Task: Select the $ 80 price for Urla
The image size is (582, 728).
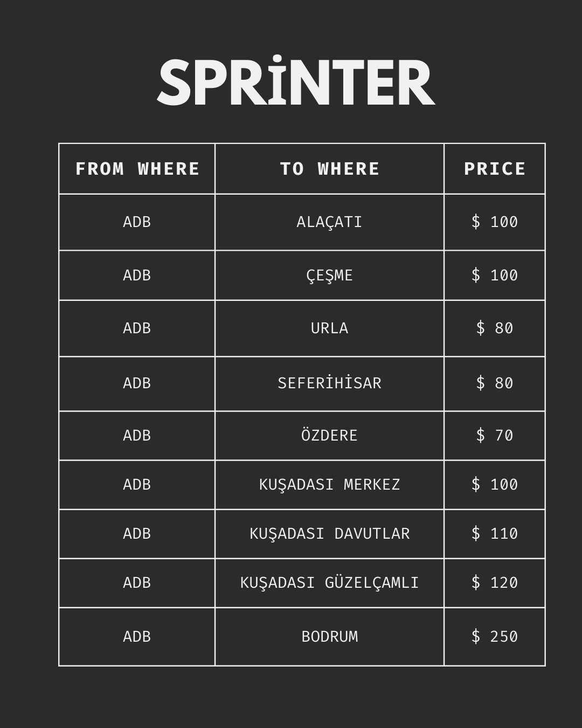Action: click(495, 328)
